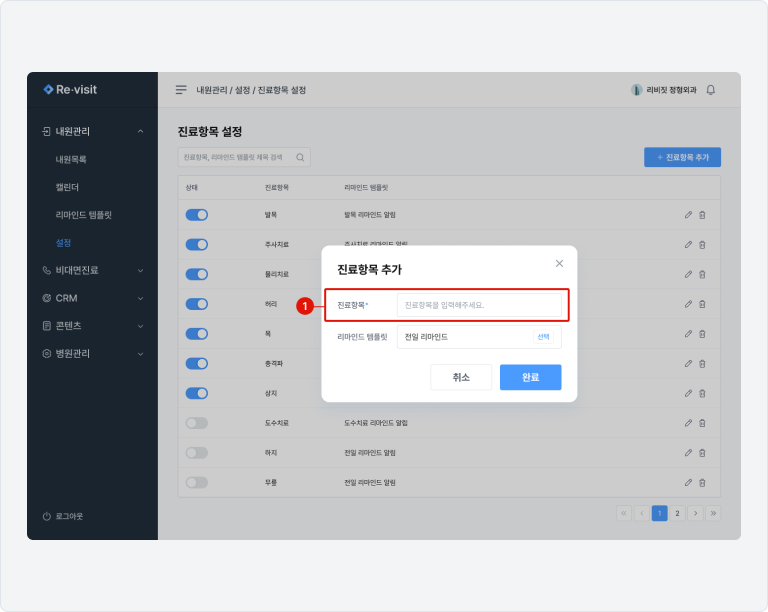Click the hamburger menu icon in header
This screenshot has width=768, height=612.
[x=181, y=90]
